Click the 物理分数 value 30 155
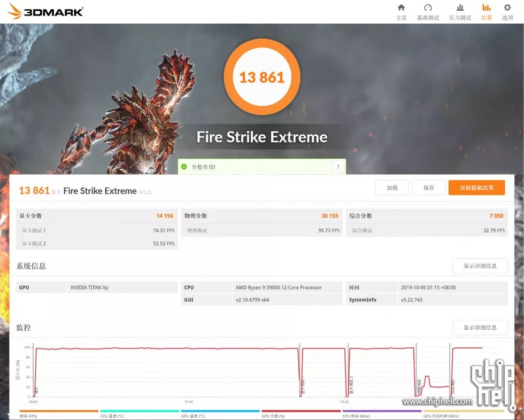Image resolution: width=524 pixels, height=420 pixels. coord(330,216)
